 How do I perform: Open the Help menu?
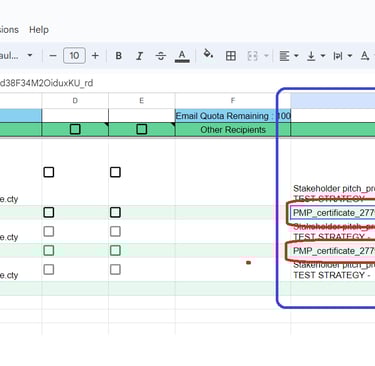pos(39,30)
